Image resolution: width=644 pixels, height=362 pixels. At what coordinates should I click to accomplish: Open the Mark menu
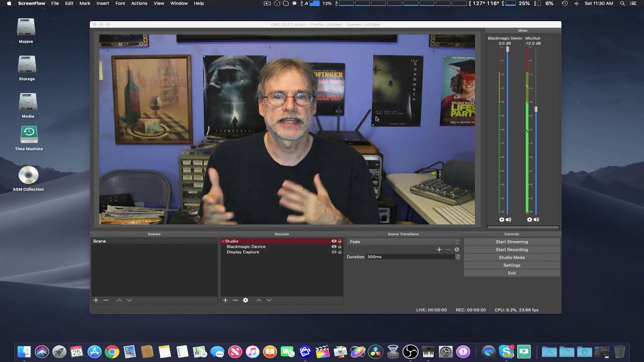pos(85,4)
